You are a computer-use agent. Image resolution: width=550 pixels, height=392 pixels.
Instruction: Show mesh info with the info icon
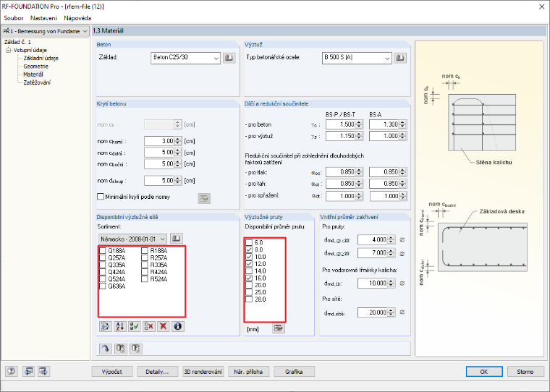pyautogui.click(x=178, y=326)
